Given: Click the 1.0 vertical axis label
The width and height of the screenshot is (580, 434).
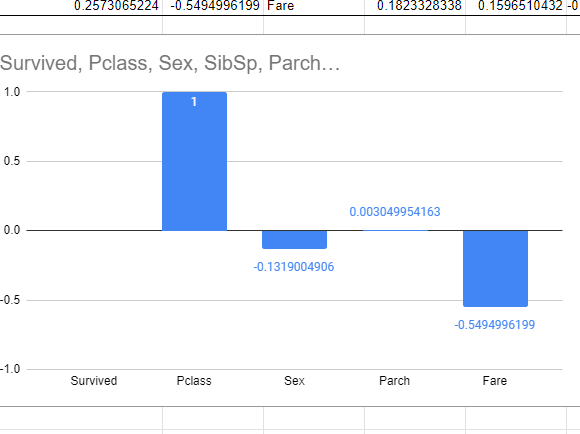Looking at the screenshot, I should (12, 92).
